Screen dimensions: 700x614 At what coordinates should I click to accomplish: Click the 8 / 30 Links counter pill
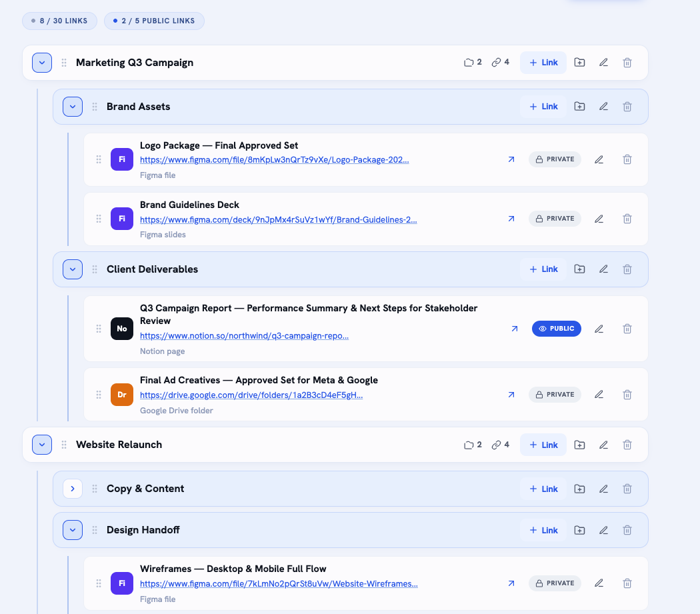pos(59,21)
